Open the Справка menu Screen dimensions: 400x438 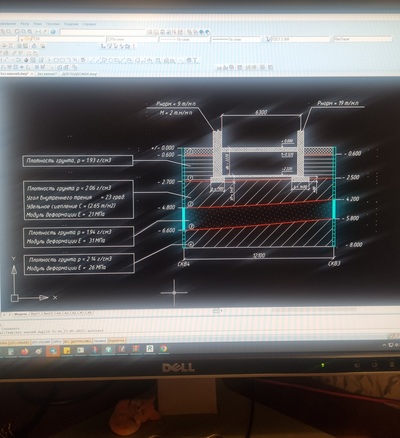[89, 24]
